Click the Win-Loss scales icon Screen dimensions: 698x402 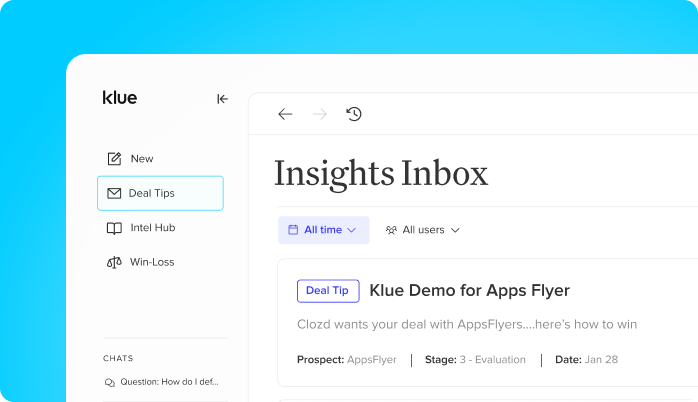[x=114, y=262]
